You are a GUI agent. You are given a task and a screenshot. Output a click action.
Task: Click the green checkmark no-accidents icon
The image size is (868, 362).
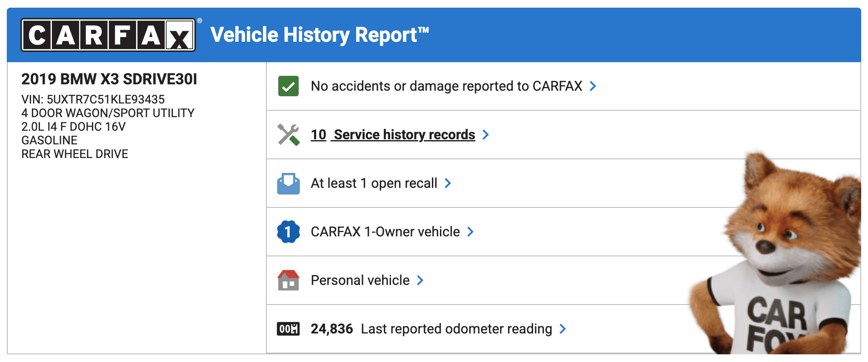tap(288, 86)
